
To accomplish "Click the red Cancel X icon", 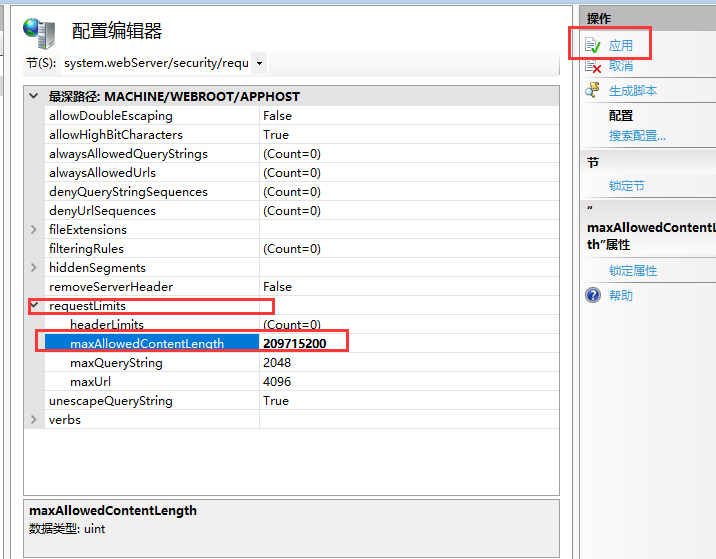I will click(x=592, y=66).
